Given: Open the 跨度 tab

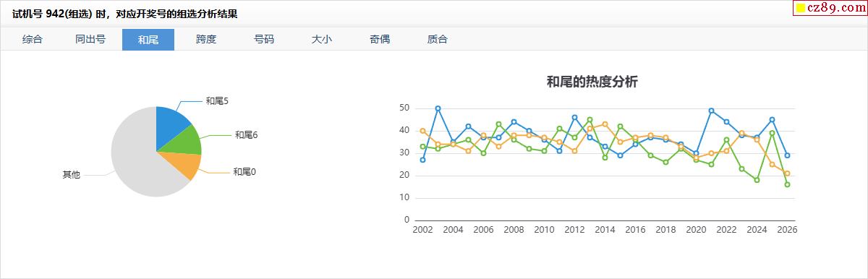Looking at the screenshot, I should tap(206, 39).
